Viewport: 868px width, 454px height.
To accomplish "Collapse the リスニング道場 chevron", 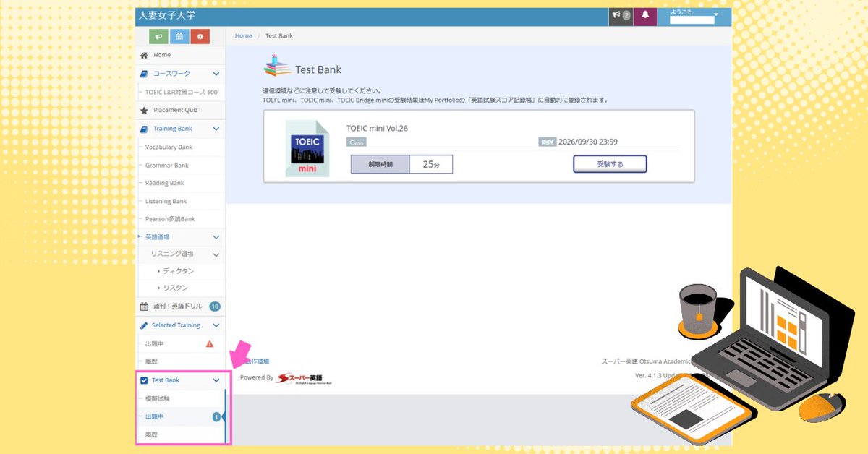I will (x=216, y=255).
